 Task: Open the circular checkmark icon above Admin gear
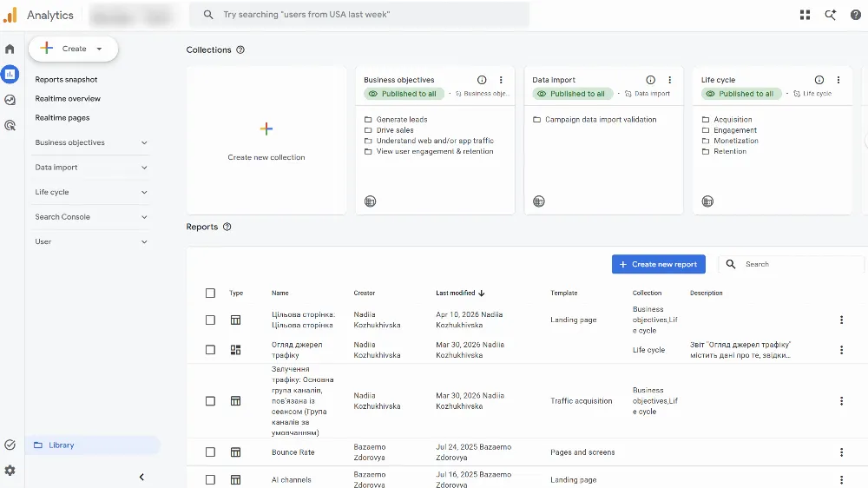[10, 445]
